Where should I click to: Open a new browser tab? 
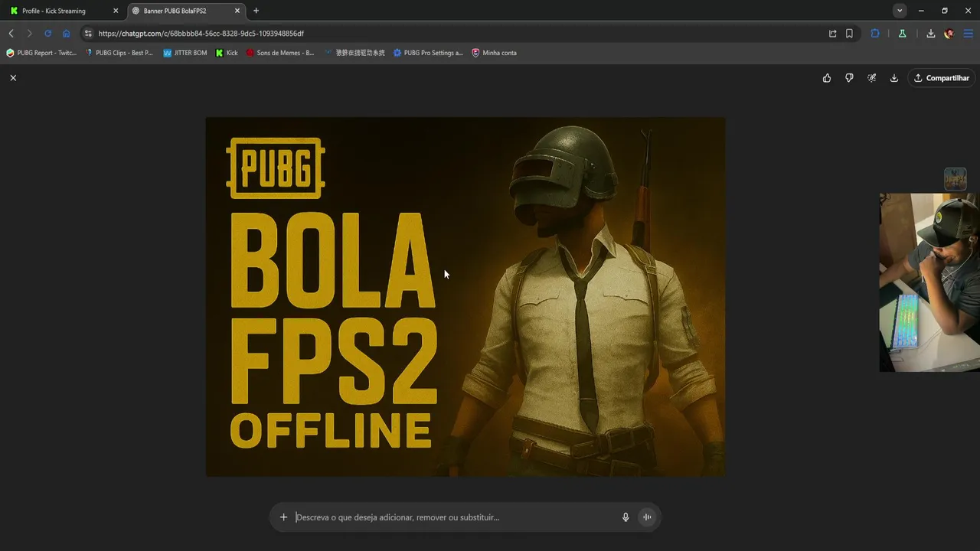coord(256,11)
